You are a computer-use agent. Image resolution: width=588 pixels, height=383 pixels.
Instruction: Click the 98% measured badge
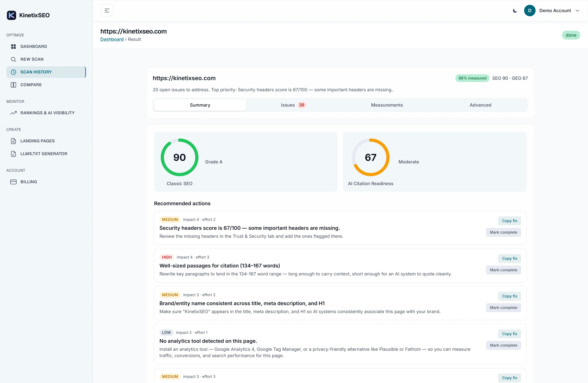click(x=472, y=78)
